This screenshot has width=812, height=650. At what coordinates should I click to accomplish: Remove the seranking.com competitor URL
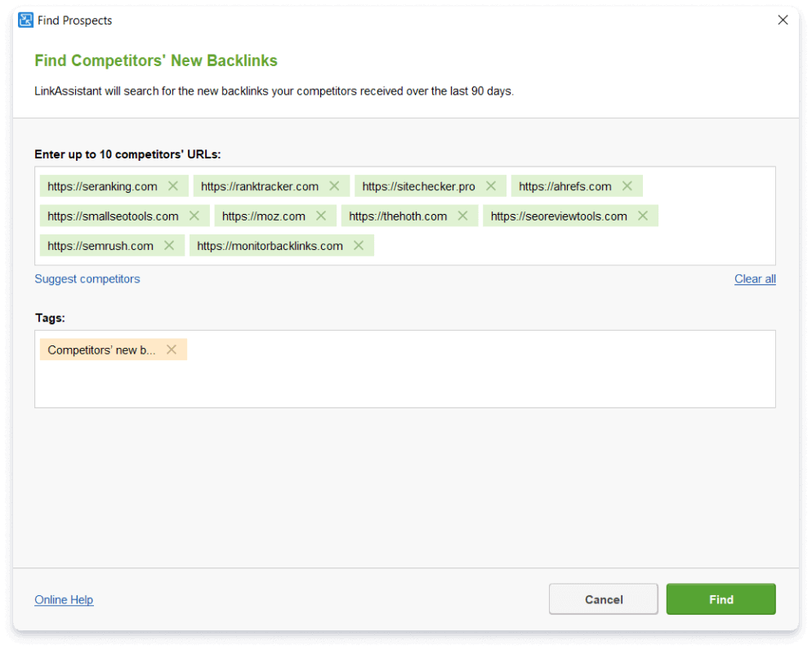click(x=173, y=186)
